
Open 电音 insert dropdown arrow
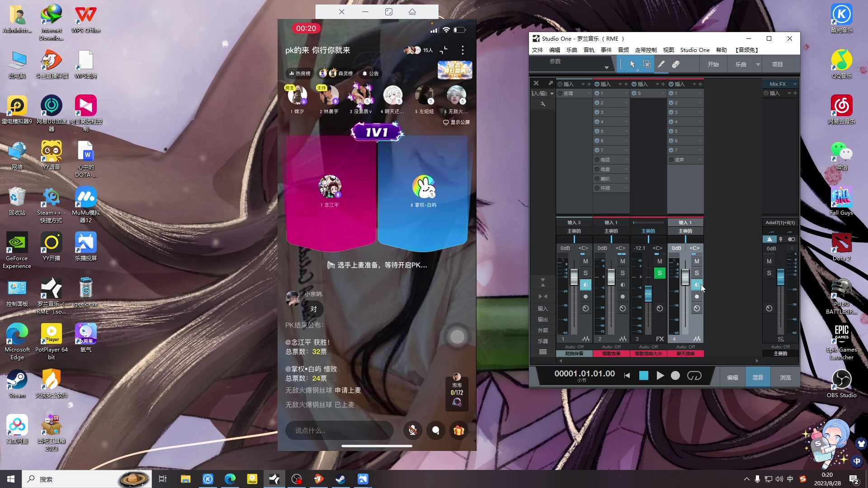pos(626,169)
